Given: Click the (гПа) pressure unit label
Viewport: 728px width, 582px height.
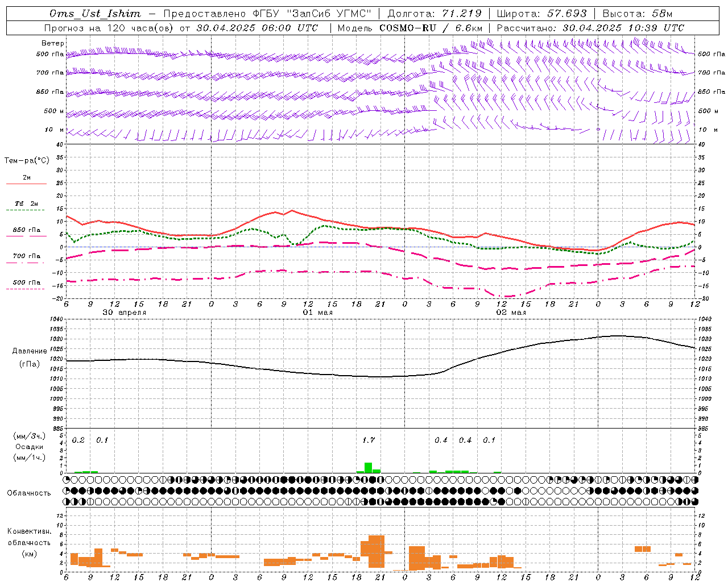Looking at the screenshot, I should (x=30, y=364).
